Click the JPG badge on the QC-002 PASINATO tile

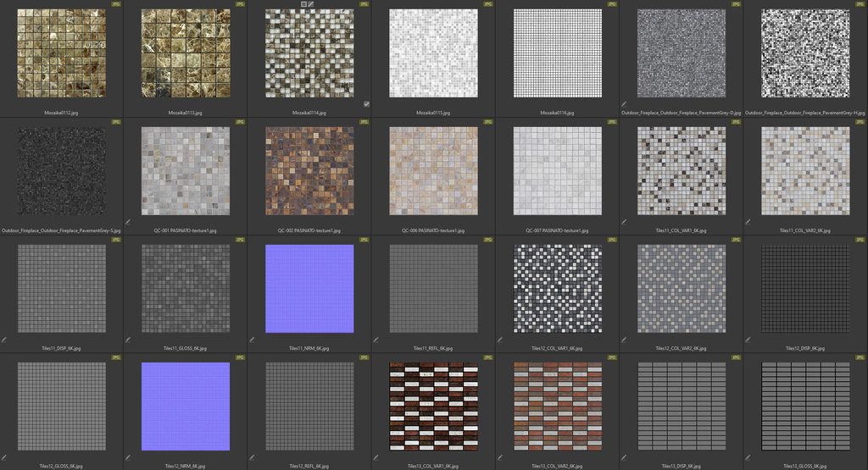[x=364, y=122]
